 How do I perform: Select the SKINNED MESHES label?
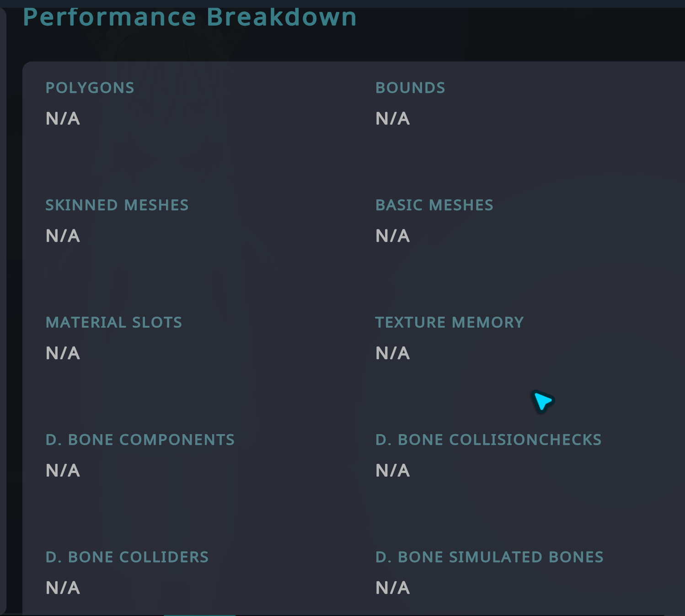coord(117,205)
